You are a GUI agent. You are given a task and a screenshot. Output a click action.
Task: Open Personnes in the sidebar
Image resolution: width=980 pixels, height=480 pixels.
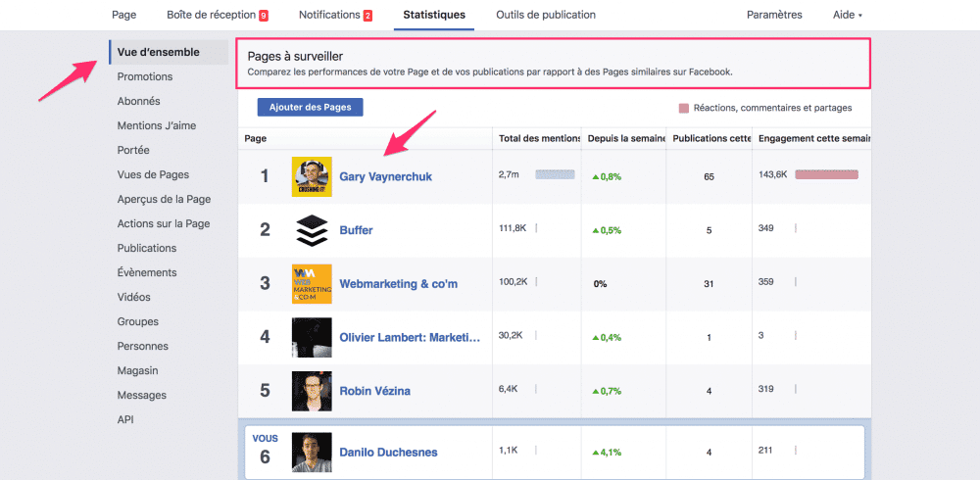[142, 346]
